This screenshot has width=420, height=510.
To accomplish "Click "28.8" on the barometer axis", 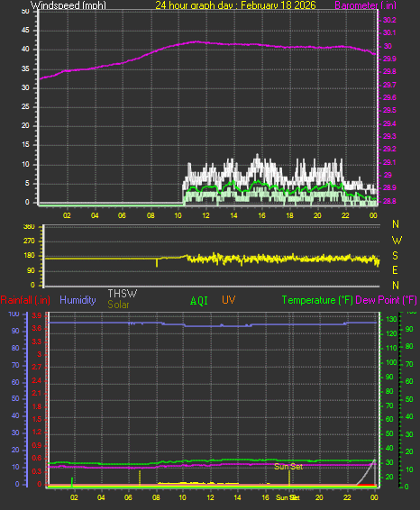I will click(x=389, y=201).
